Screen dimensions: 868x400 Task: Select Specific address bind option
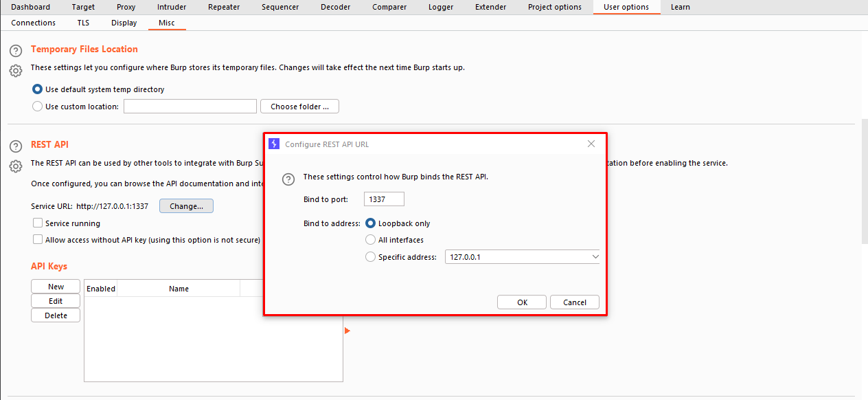pos(371,257)
